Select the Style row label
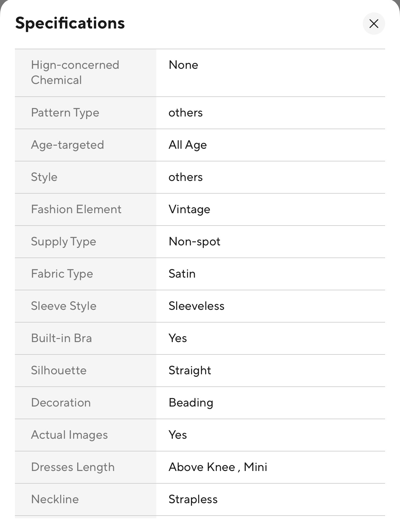Image resolution: width=400 pixels, height=532 pixels. [x=44, y=177]
